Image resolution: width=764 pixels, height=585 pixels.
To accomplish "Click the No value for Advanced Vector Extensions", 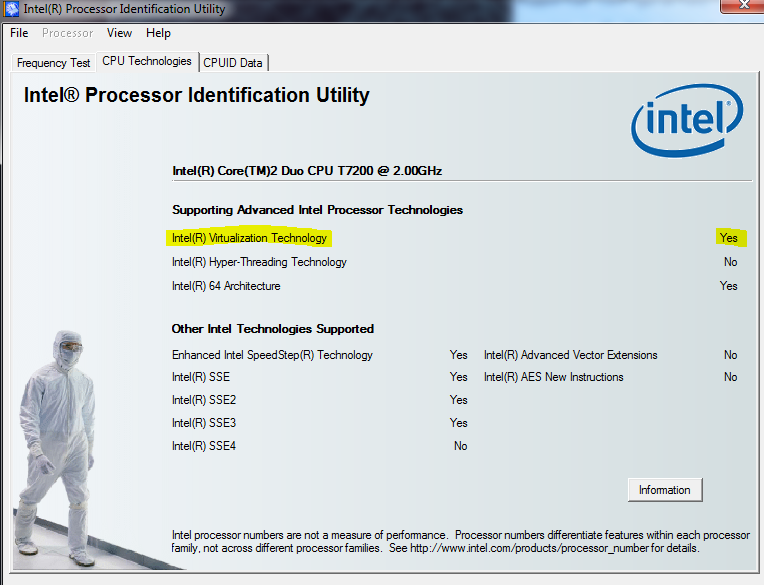I will click(x=730, y=355).
